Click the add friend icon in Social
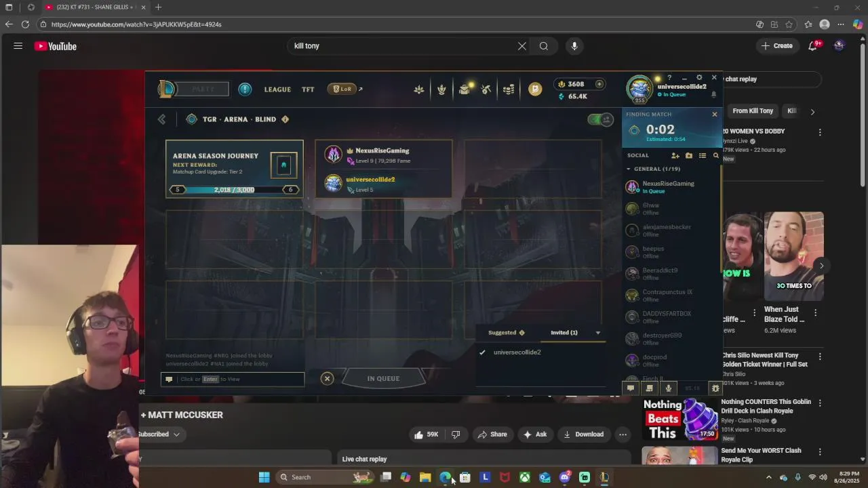The image size is (868, 488). pos(675,156)
